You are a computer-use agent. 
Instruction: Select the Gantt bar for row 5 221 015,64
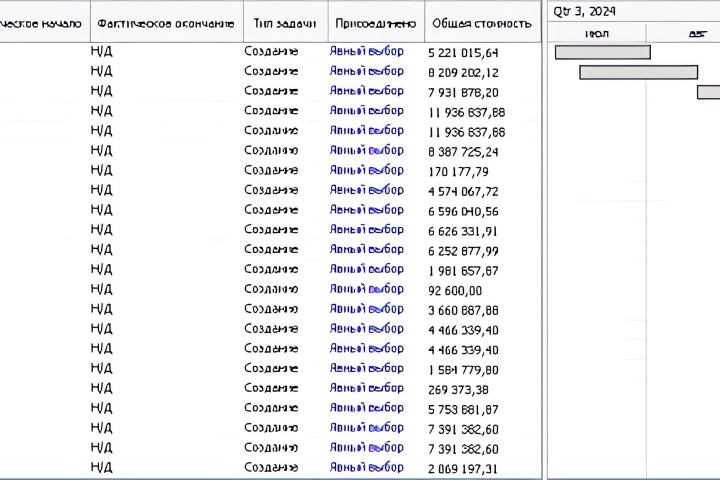coord(602,52)
